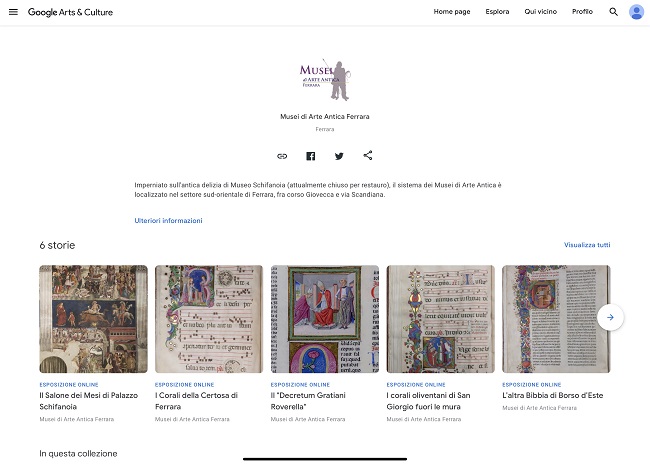Click the Google Arts & Culture logo
The image size is (650, 464).
(x=70, y=12)
